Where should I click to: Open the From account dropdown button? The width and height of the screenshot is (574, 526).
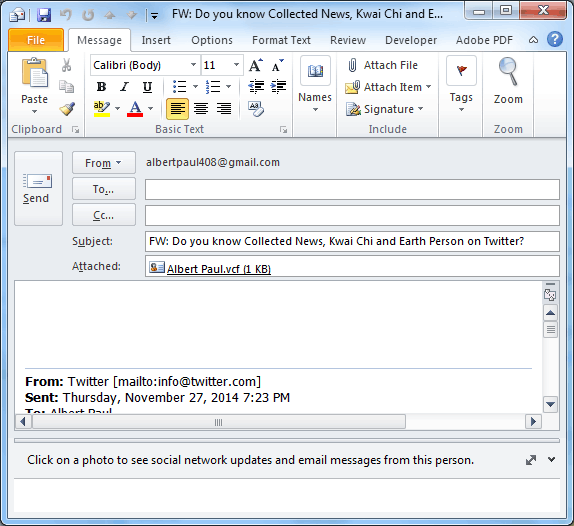[104, 163]
